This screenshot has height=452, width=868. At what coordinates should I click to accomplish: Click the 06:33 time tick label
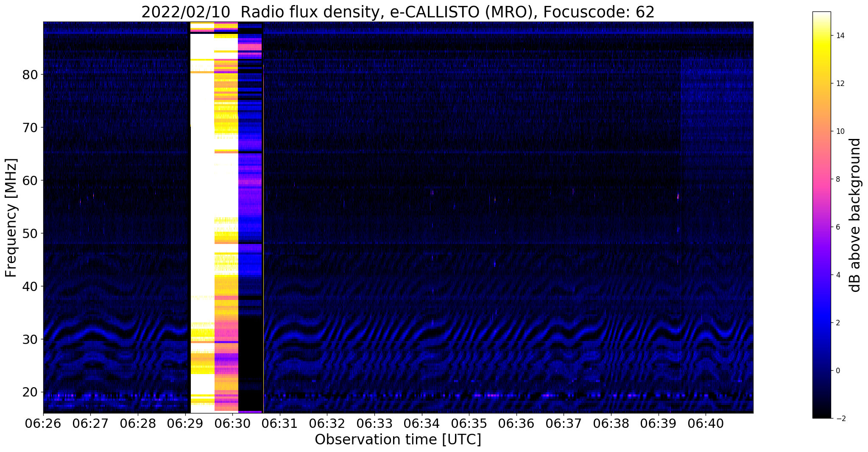click(x=374, y=424)
